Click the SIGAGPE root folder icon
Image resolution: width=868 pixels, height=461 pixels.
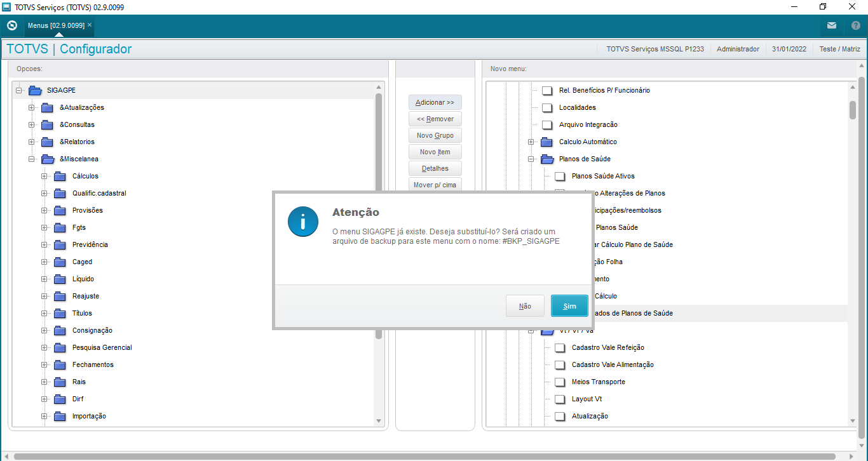point(36,90)
